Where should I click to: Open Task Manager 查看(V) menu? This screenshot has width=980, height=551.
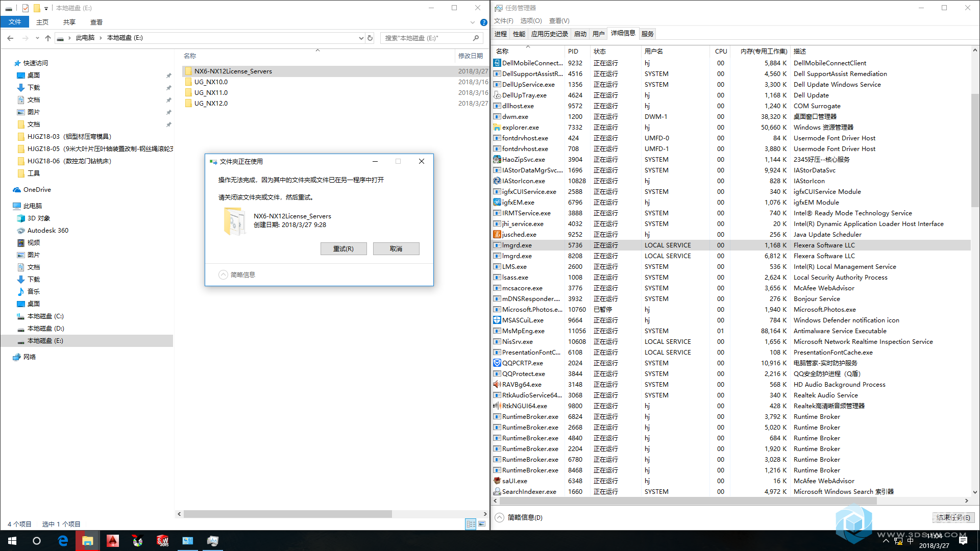coord(559,21)
